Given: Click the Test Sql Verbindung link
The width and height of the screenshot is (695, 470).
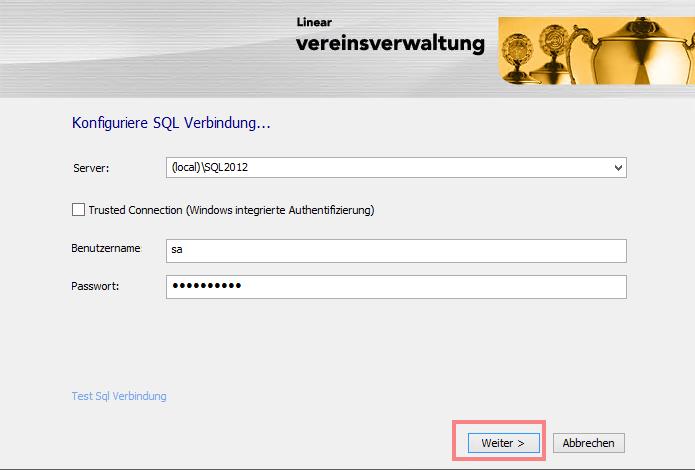Looking at the screenshot, I should tap(119, 396).
